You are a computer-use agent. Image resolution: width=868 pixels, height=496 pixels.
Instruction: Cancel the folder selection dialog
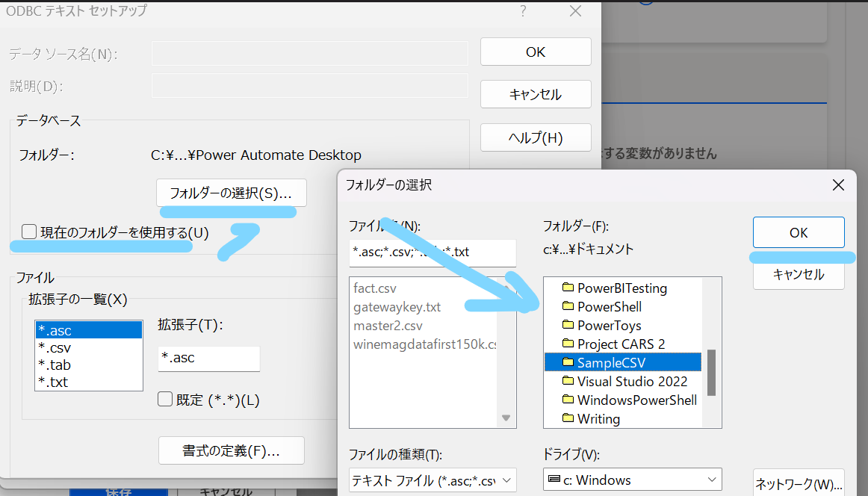(x=799, y=275)
